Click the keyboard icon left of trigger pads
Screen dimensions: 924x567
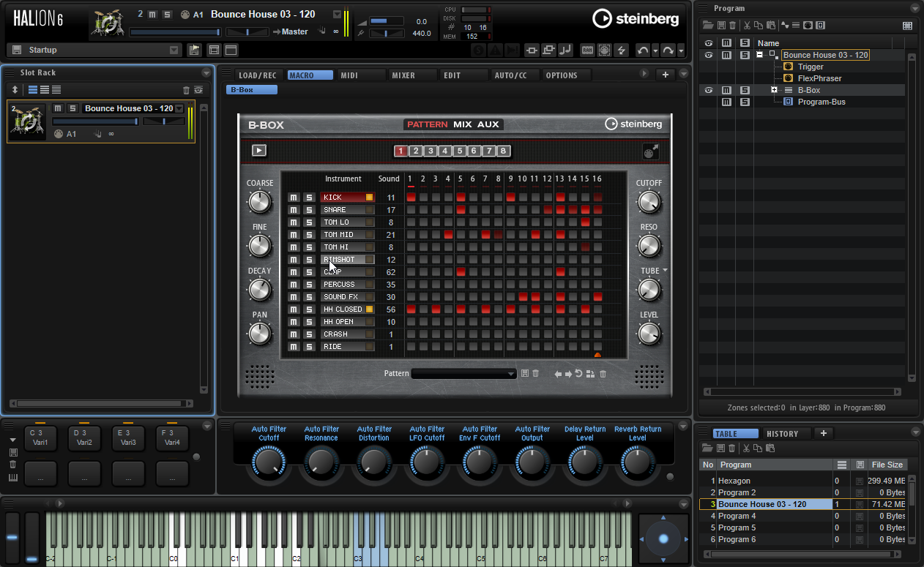[x=13, y=478]
